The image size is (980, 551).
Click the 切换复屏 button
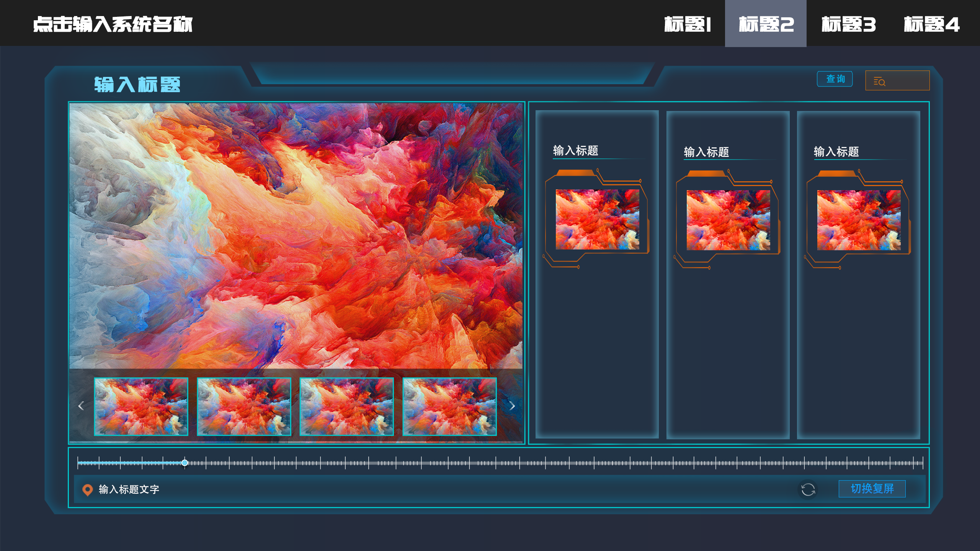(872, 489)
